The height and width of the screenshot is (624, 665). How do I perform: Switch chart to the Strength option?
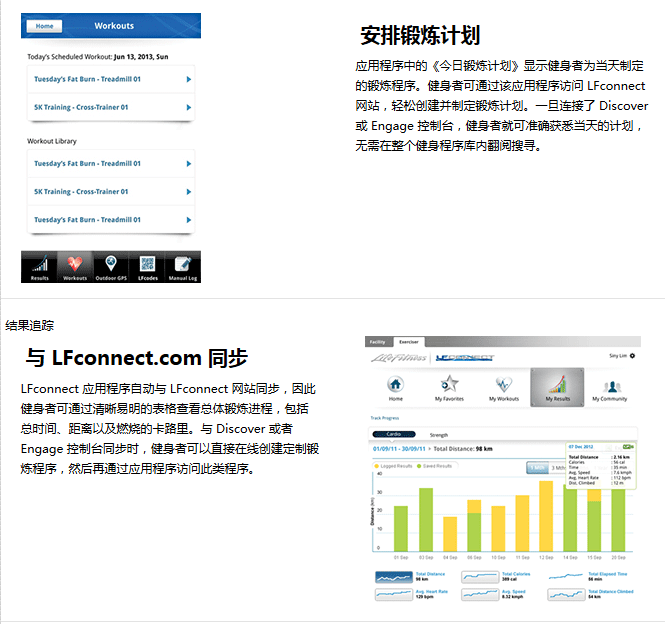pyautogui.click(x=439, y=435)
